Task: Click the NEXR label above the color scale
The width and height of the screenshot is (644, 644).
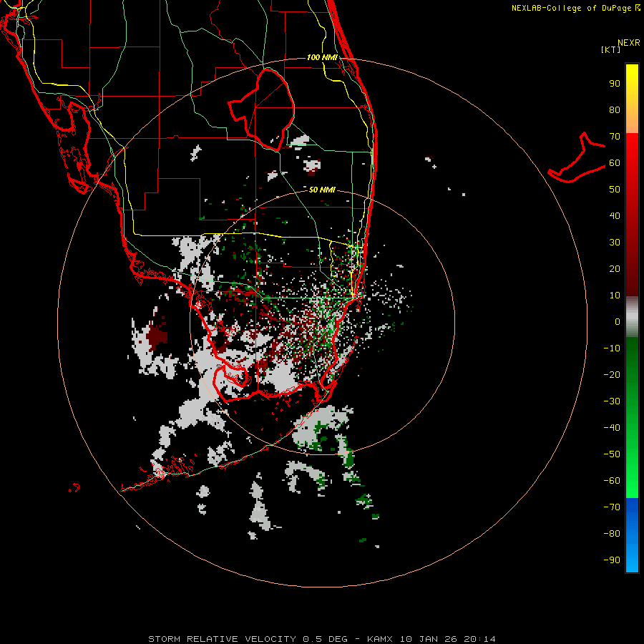Action: point(629,43)
